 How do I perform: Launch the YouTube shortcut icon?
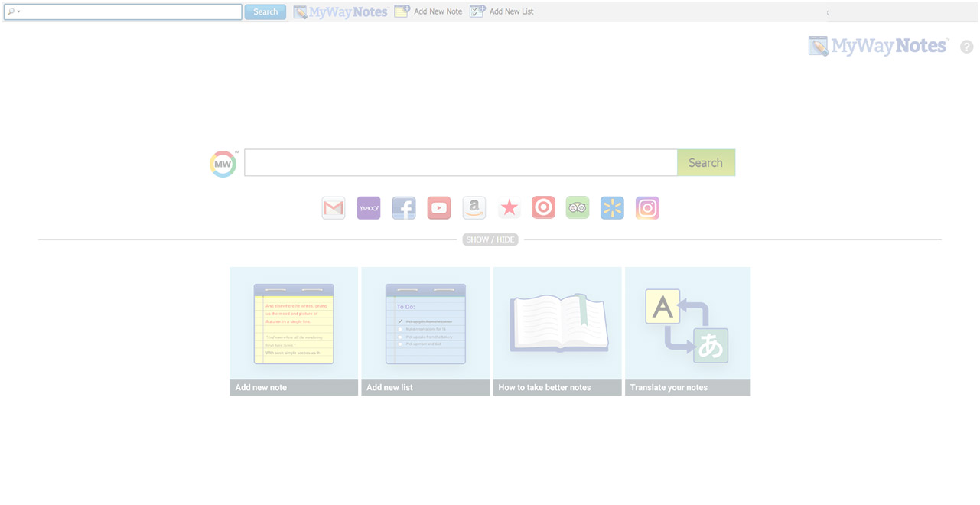(x=439, y=208)
